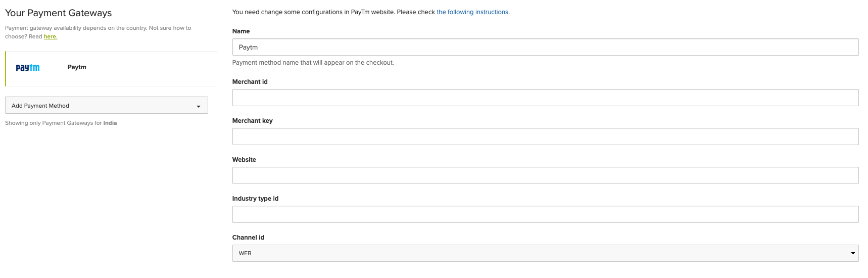Click the Website field label
This screenshot has height=278, width=868.
point(244,160)
